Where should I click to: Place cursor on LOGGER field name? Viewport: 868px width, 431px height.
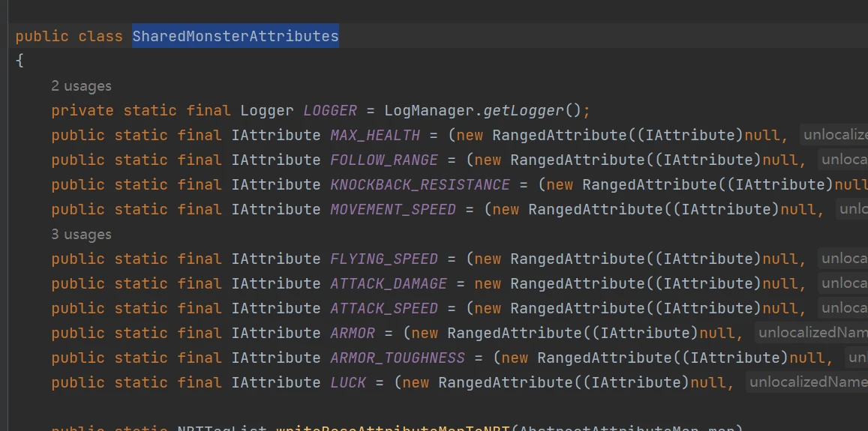tap(330, 111)
